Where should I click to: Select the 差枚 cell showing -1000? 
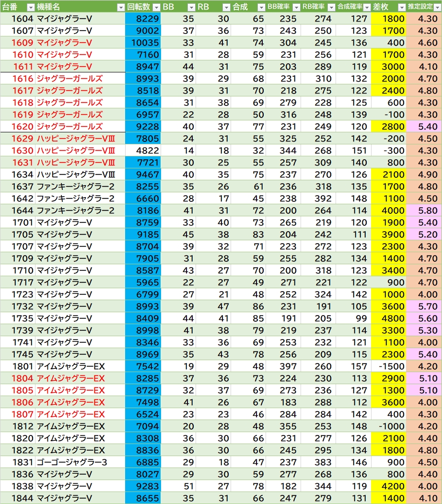point(389,426)
